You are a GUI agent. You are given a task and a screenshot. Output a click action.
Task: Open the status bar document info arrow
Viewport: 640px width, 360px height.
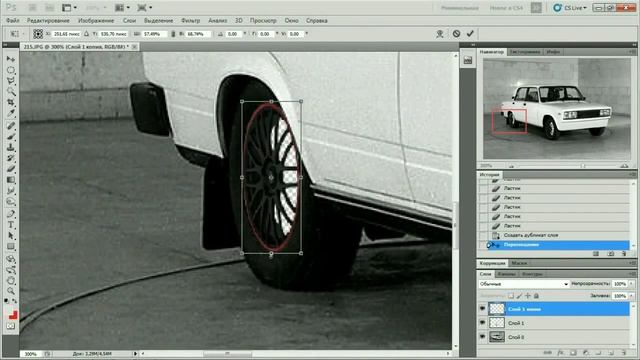tap(135, 354)
